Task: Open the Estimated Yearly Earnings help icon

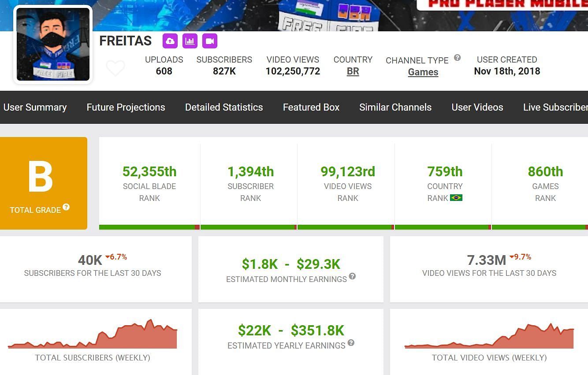Action: (x=351, y=343)
